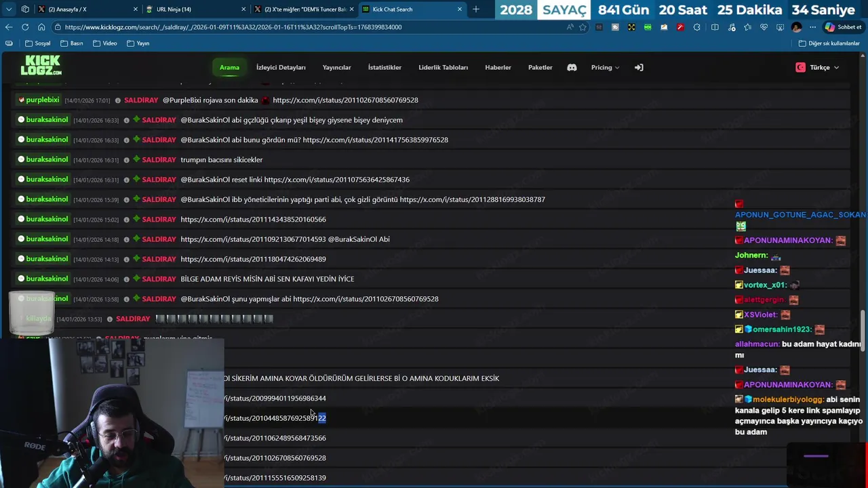
Task: Open the Türkçe language dropdown
Action: point(818,67)
